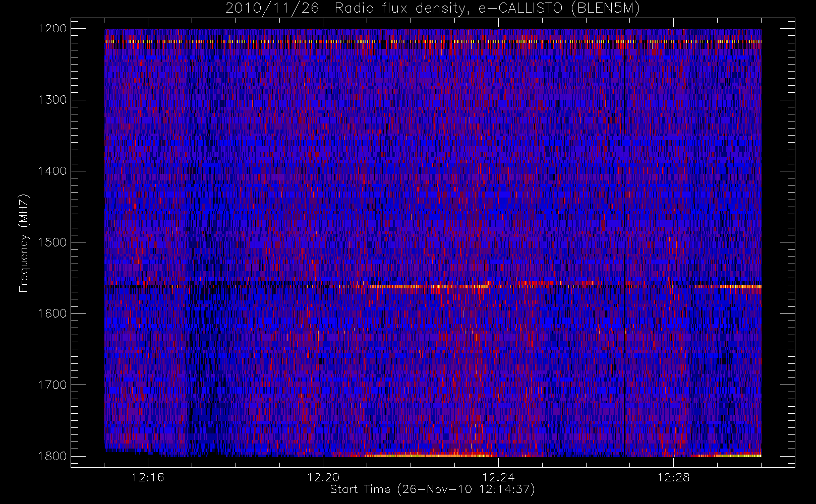The height and width of the screenshot is (504, 816).
Task: Click the 1800 frequency tick label
Action: point(52,456)
